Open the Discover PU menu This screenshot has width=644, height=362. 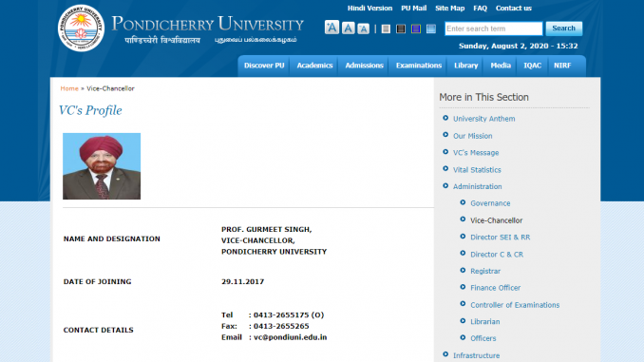coord(264,66)
